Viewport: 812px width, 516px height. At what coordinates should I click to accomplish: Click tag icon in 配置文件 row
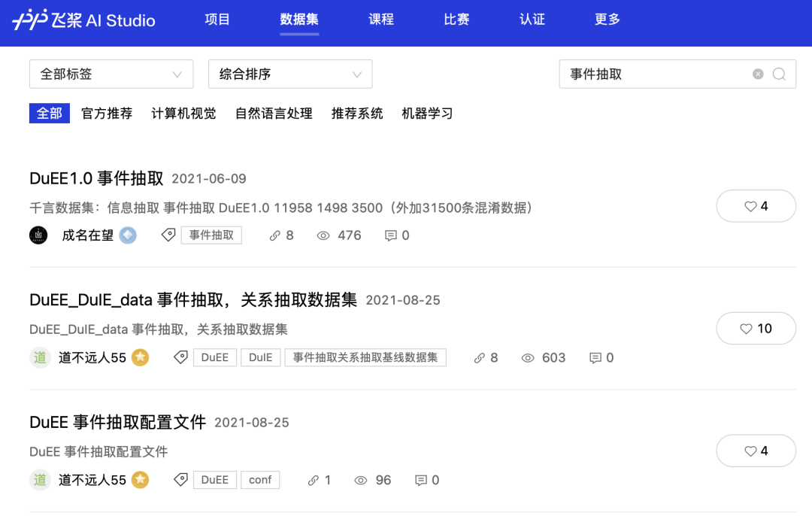[x=180, y=480]
